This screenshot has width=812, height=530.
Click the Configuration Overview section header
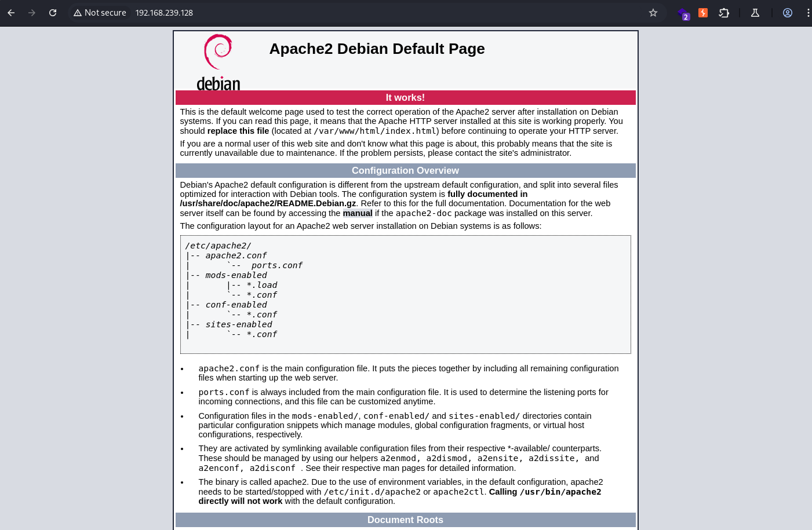tap(406, 171)
